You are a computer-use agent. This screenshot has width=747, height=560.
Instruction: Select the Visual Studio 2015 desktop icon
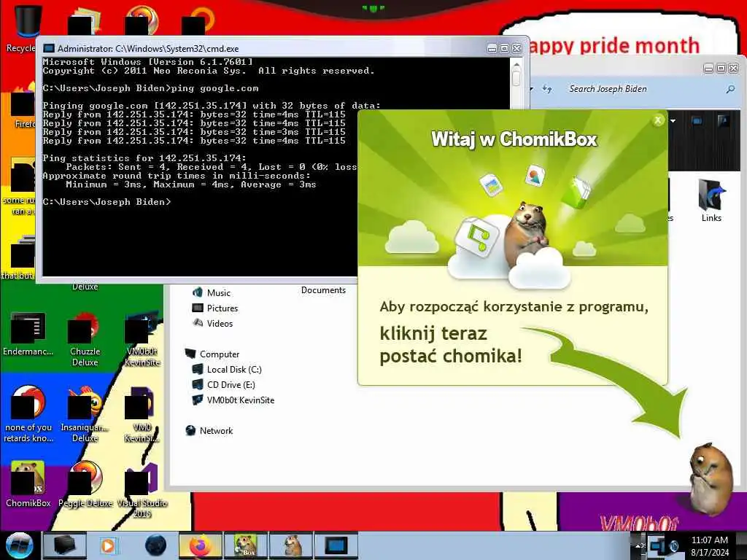(x=142, y=491)
